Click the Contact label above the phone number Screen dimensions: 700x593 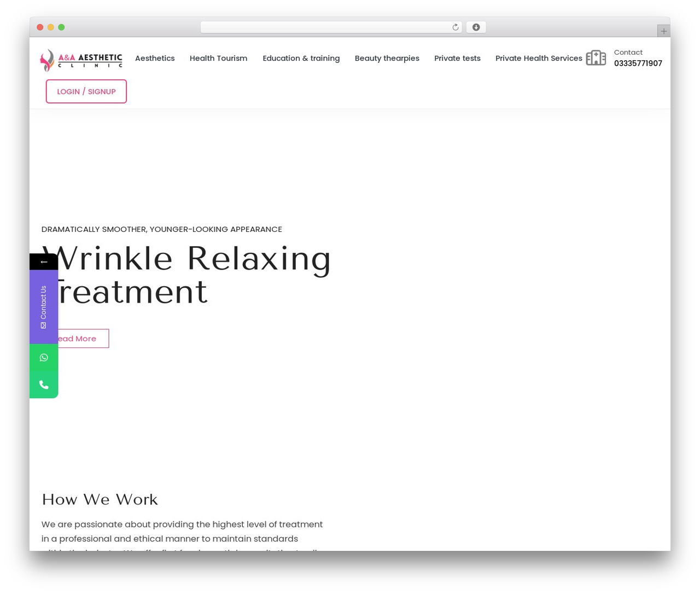click(x=628, y=53)
